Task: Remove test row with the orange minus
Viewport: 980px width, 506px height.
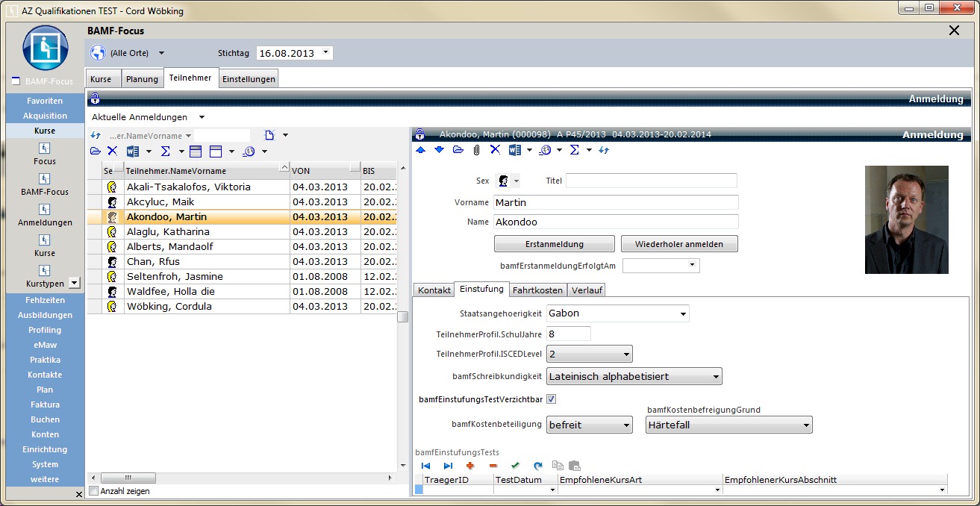Action: coord(493,465)
